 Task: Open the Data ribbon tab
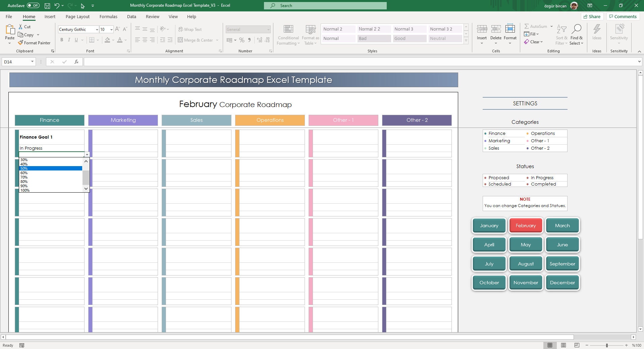[131, 16]
